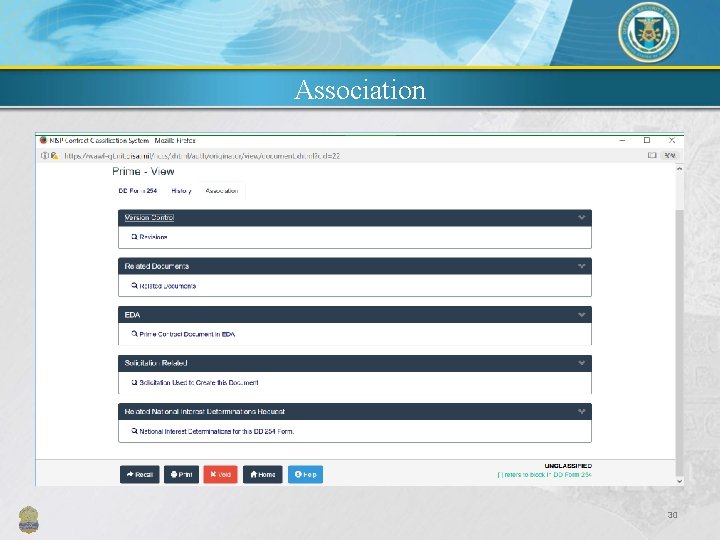720x540 pixels.
Task: Click the Recall button
Action: coord(140,474)
